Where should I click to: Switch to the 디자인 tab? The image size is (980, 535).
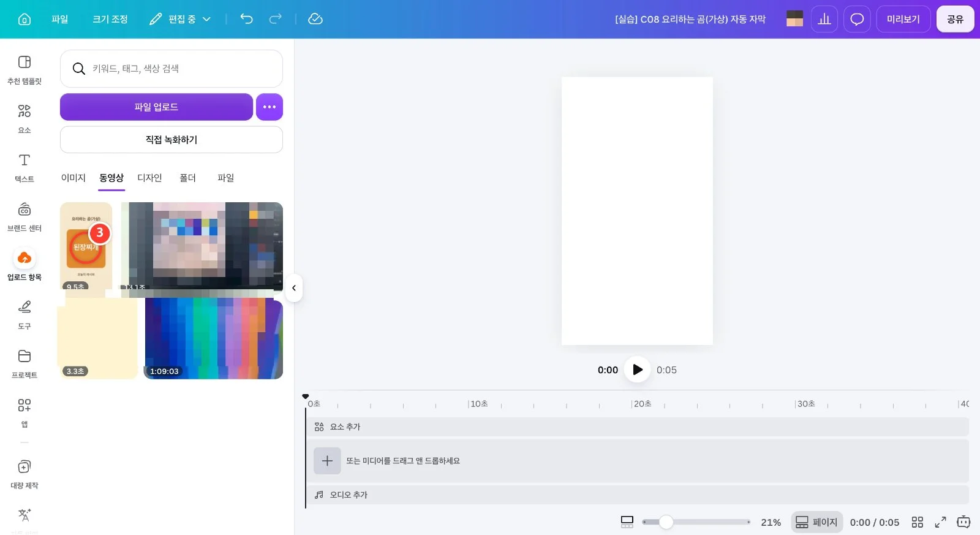coord(149,178)
